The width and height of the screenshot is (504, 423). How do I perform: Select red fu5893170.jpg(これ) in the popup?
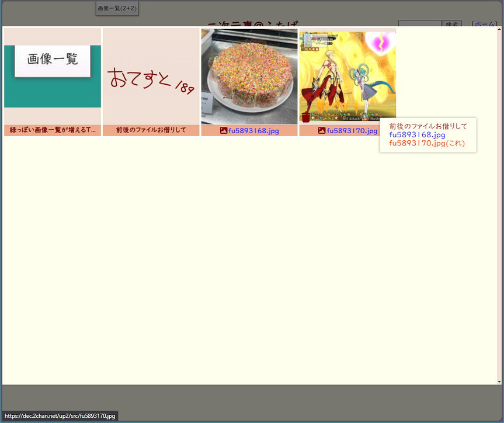pyautogui.click(x=426, y=143)
